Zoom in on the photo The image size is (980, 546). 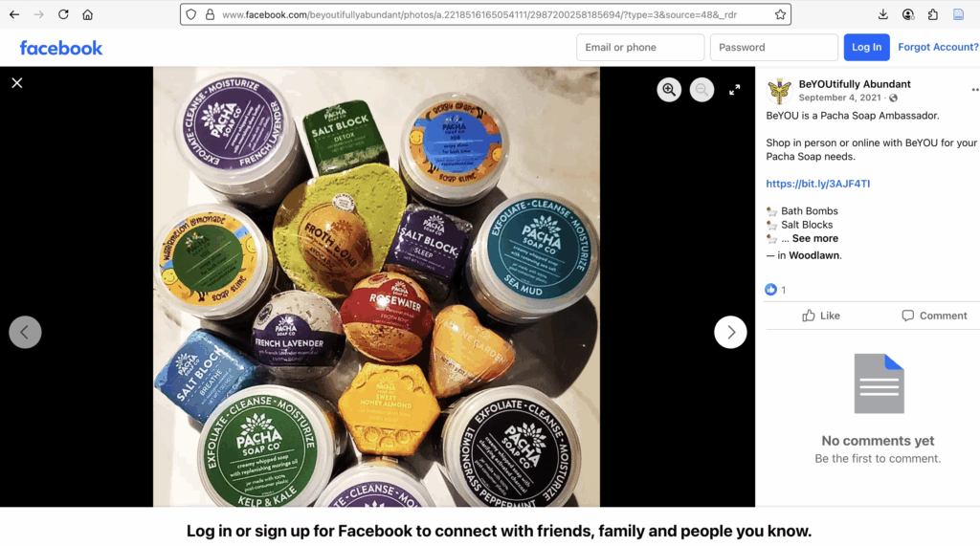coord(669,90)
